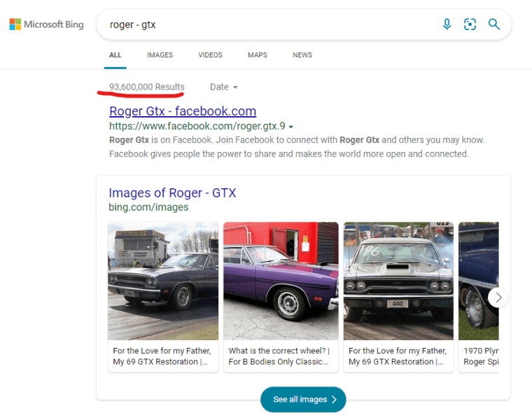
Task: Click first 'For the Love for my Father' caption
Action: pos(162,356)
